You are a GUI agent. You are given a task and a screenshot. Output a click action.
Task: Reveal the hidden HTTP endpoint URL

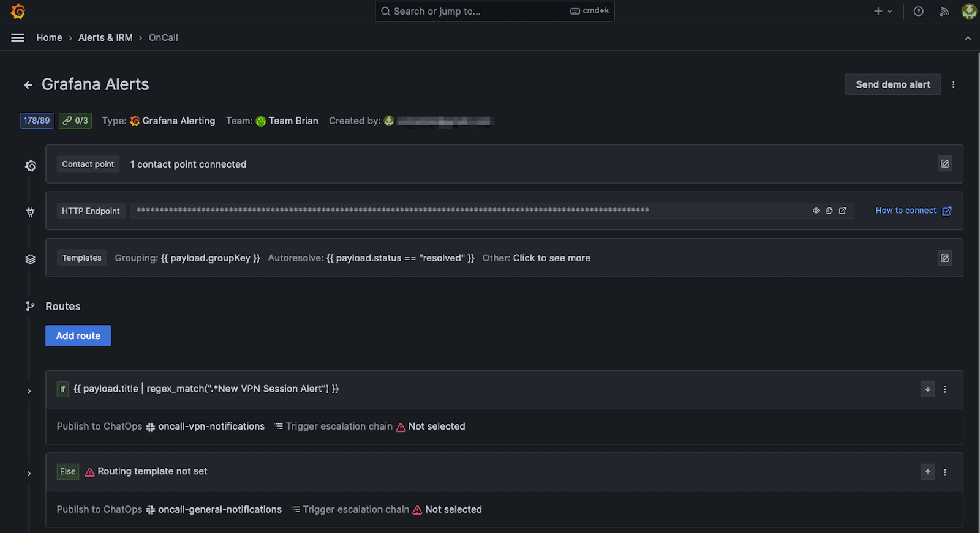[816, 211]
